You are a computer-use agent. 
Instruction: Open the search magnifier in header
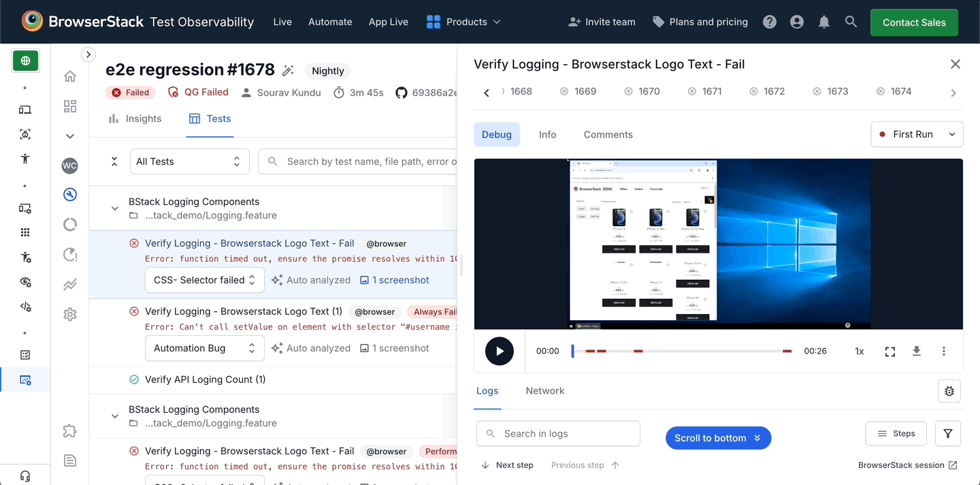(x=851, y=22)
